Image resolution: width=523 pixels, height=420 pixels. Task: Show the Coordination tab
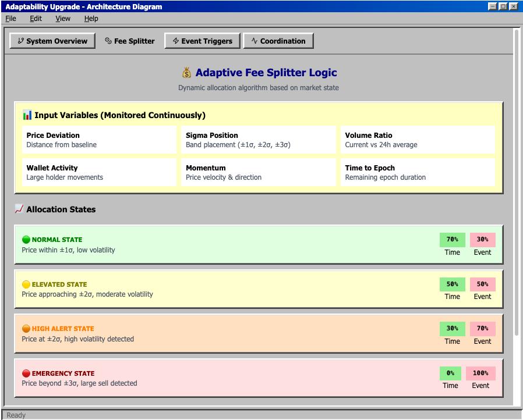click(278, 41)
